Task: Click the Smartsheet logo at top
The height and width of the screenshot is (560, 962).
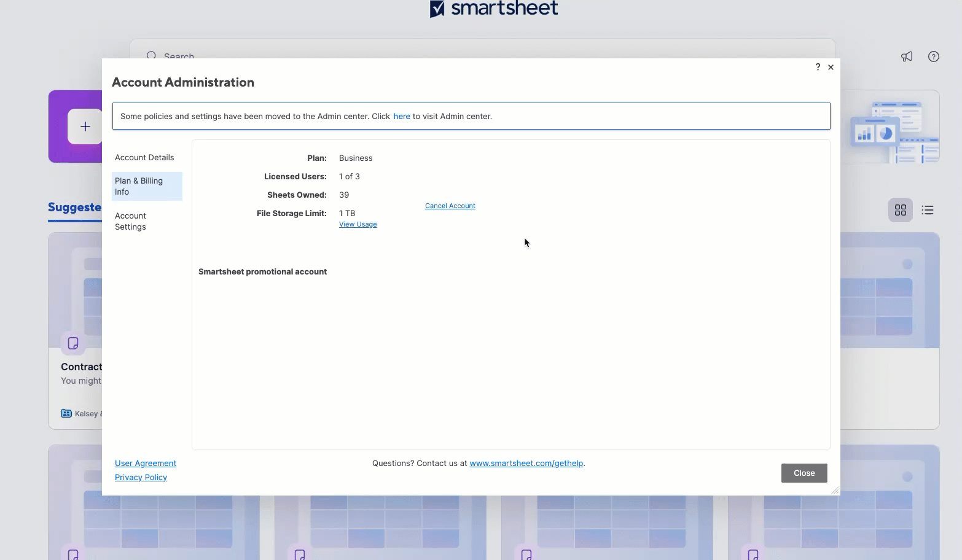Action: pyautogui.click(x=494, y=9)
